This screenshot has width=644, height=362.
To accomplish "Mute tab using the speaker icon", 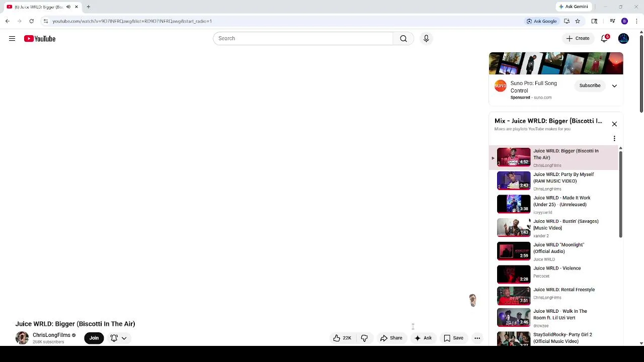I will click(x=68, y=7).
